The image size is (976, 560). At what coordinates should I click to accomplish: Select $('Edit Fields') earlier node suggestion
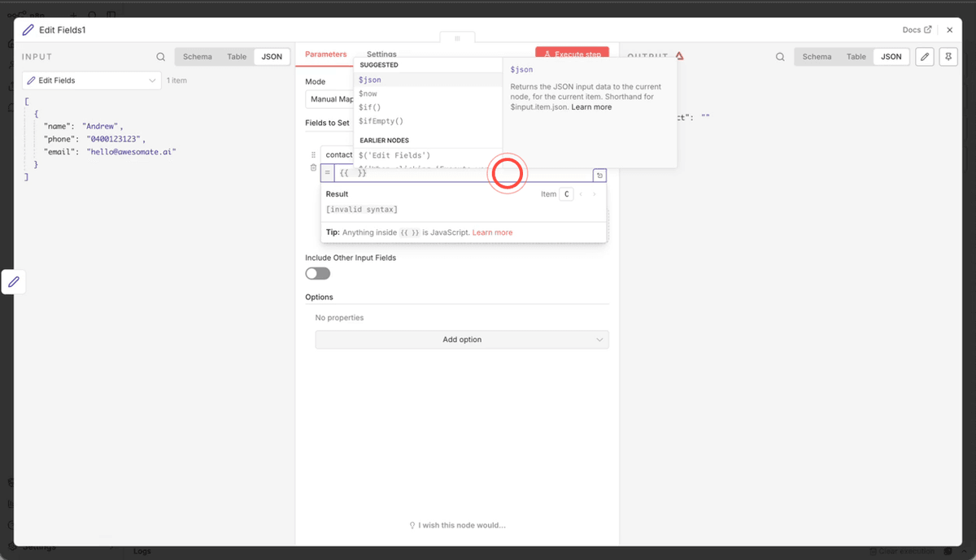[x=428, y=154]
